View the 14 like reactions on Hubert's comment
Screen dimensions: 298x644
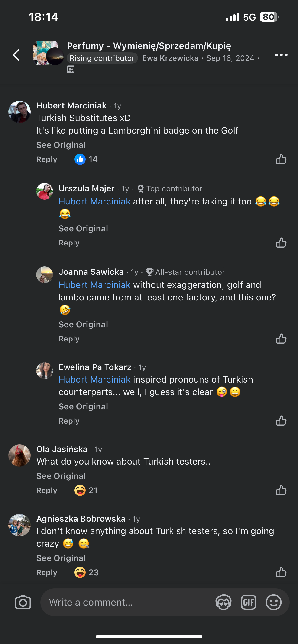pos(86,159)
